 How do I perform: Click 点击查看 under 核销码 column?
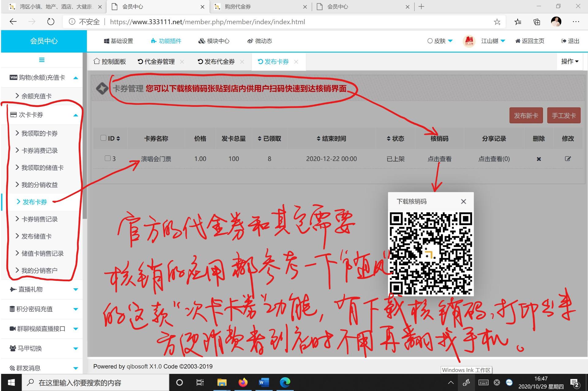pyautogui.click(x=439, y=159)
